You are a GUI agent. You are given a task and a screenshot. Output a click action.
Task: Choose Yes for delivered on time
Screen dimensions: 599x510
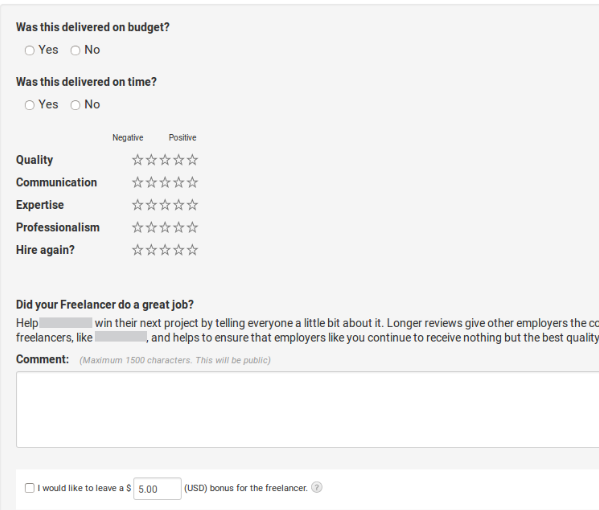coord(29,105)
